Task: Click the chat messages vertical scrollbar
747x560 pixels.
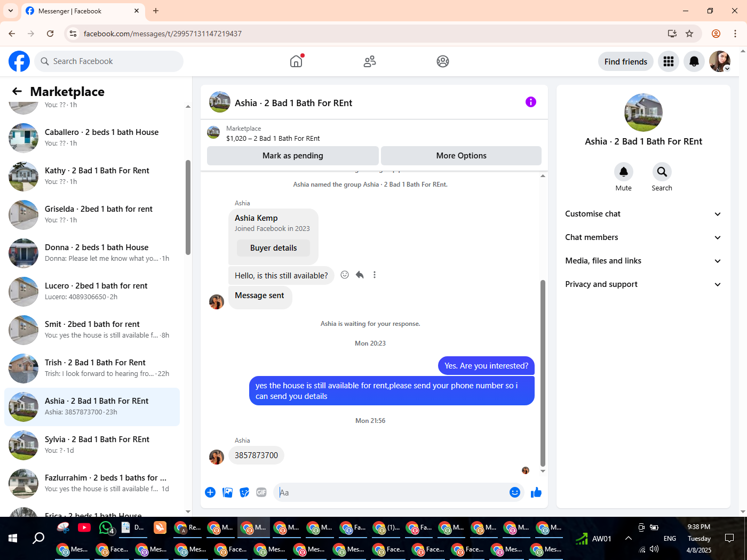Action: tap(543, 373)
